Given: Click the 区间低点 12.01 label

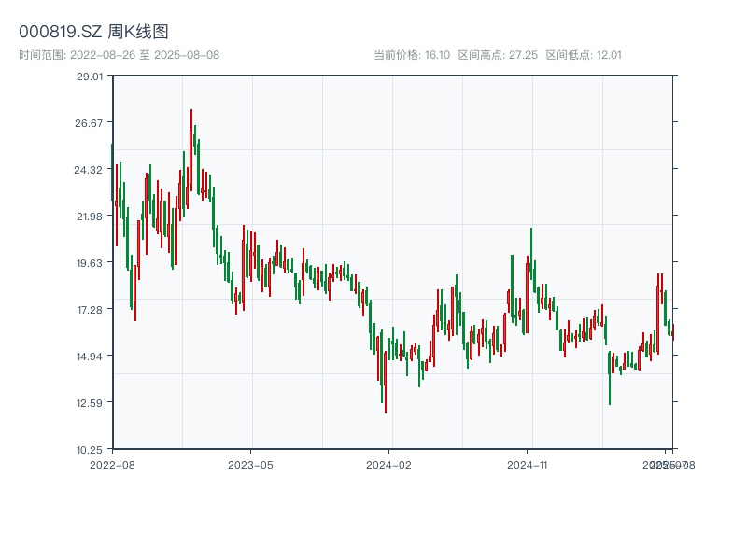Looking at the screenshot, I should tap(584, 55).
